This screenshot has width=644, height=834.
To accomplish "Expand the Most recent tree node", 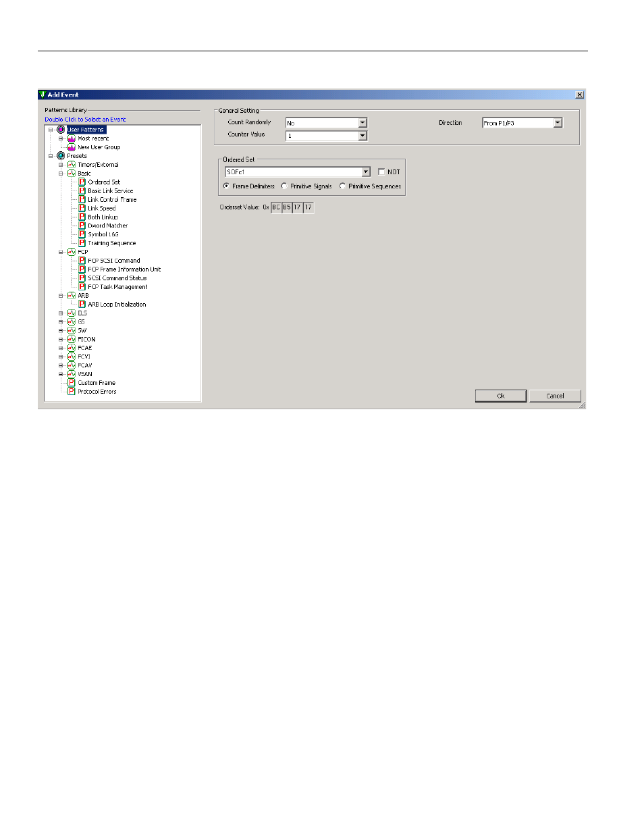I will pos(61,138).
